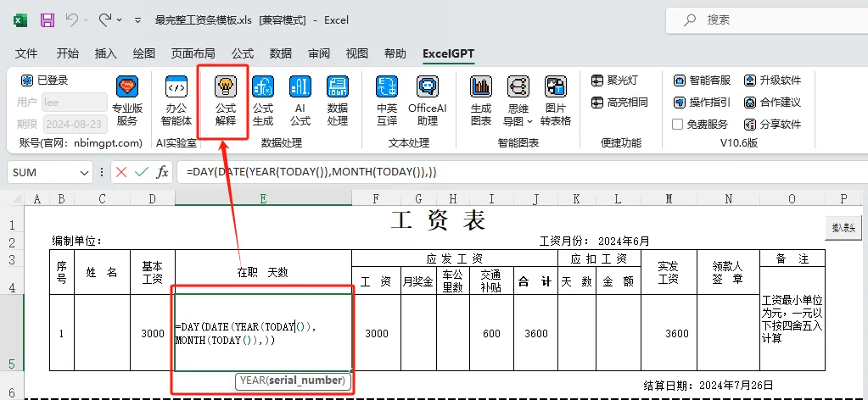Select column D header
868x400 pixels.
click(152, 198)
